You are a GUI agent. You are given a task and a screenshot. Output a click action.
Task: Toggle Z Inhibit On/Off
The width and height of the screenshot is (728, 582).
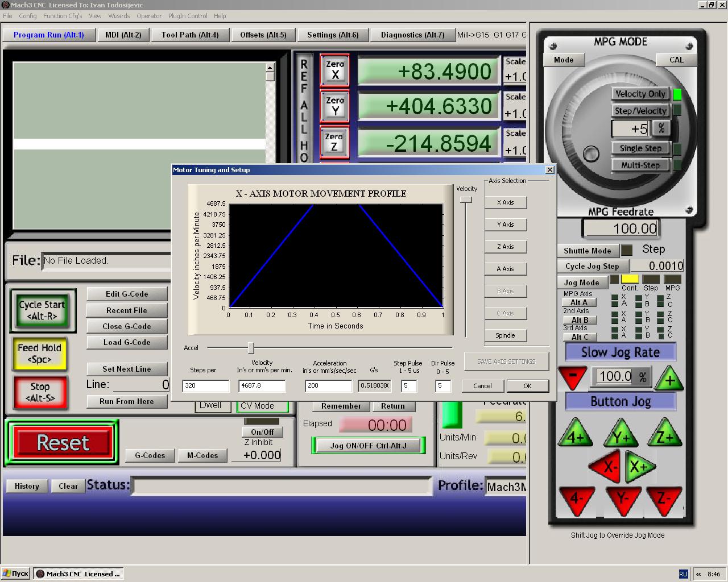pos(262,432)
